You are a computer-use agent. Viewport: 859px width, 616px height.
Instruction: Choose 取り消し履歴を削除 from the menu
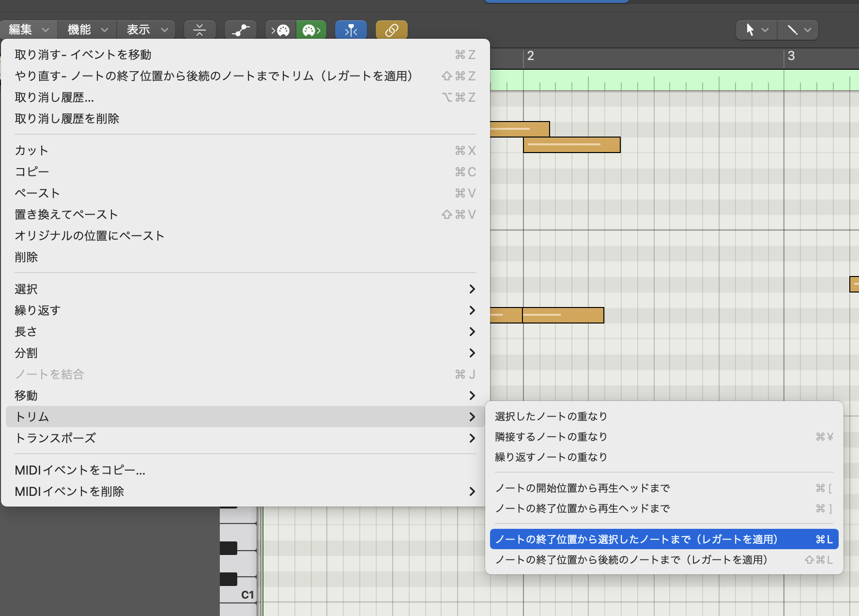point(67,119)
